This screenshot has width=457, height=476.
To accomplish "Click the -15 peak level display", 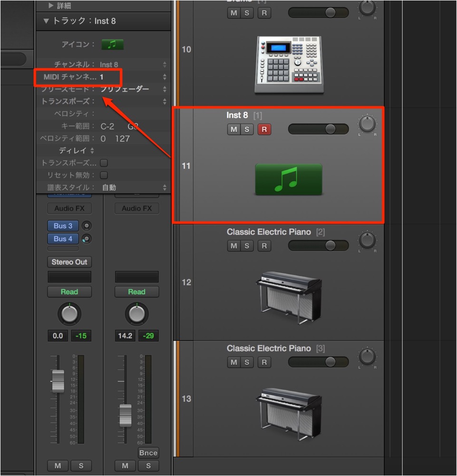I will [x=81, y=336].
